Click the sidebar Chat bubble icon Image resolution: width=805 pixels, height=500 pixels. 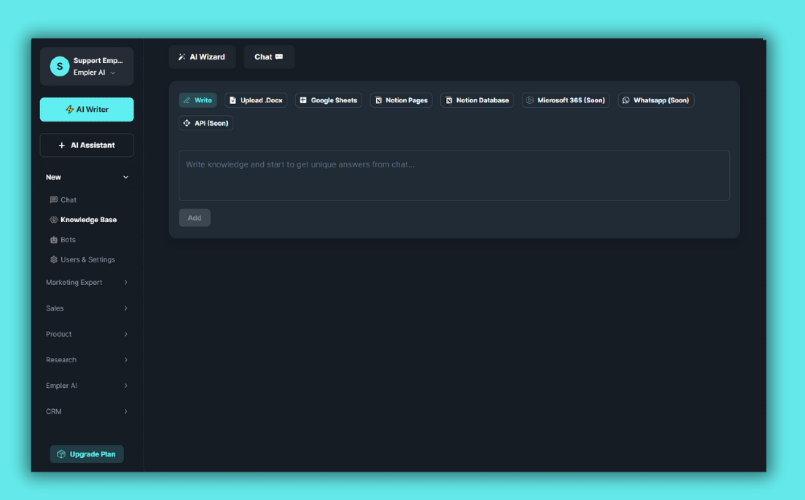click(x=53, y=200)
